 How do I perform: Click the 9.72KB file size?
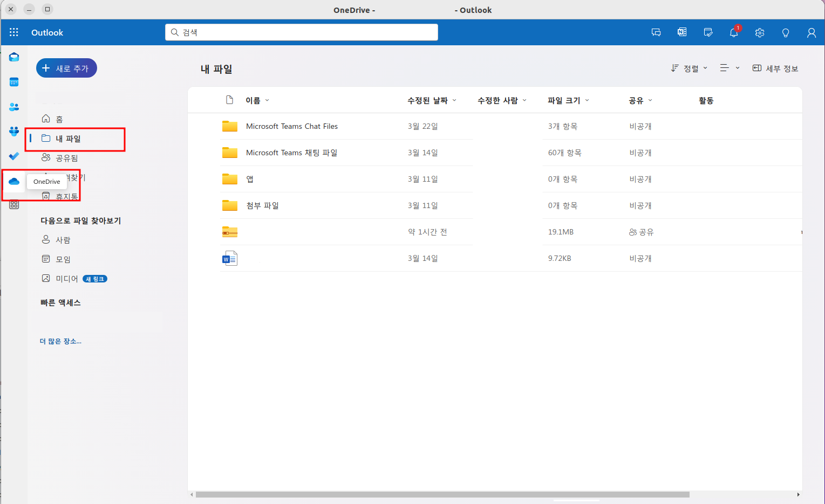(x=560, y=258)
